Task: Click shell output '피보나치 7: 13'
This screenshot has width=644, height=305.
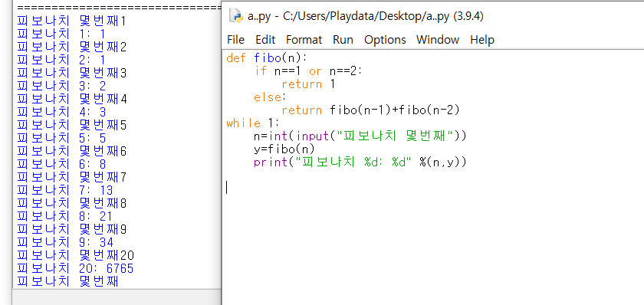Action: coord(65,191)
